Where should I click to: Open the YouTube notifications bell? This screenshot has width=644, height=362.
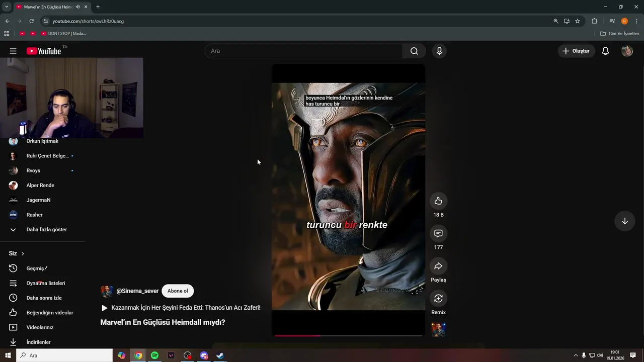[606, 51]
